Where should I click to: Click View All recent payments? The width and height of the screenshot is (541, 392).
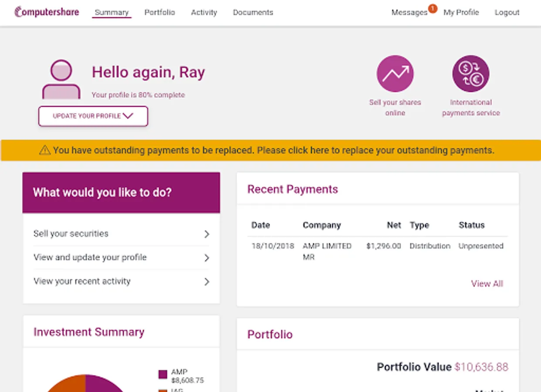click(x=487, y=284)
